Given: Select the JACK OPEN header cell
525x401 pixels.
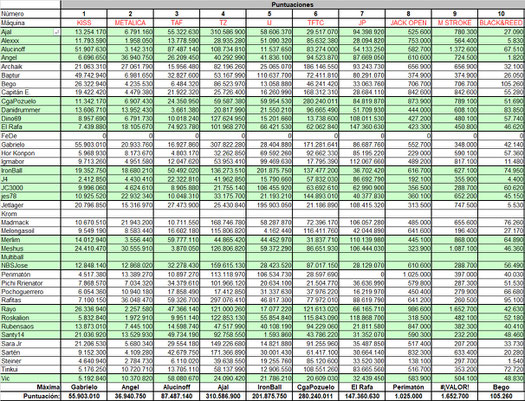Looking at the screenshot, I should point(408,23).
